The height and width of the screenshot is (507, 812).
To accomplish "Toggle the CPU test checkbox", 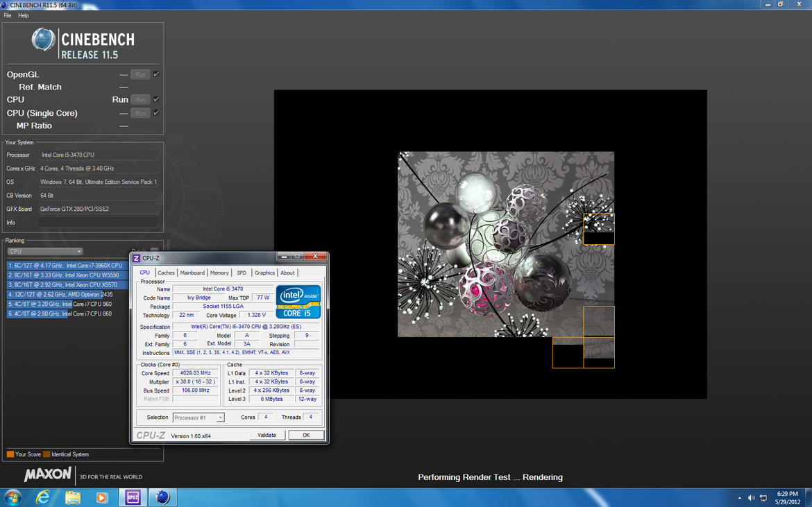I will point(156,98).
